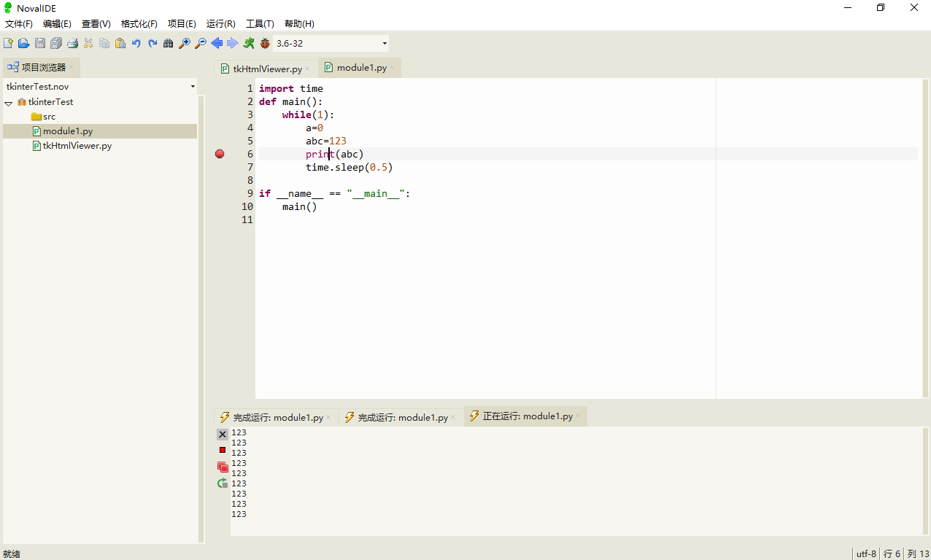Click the cut scissors icon
Viewport: 931px width, 560px height.
click(88, 44)
